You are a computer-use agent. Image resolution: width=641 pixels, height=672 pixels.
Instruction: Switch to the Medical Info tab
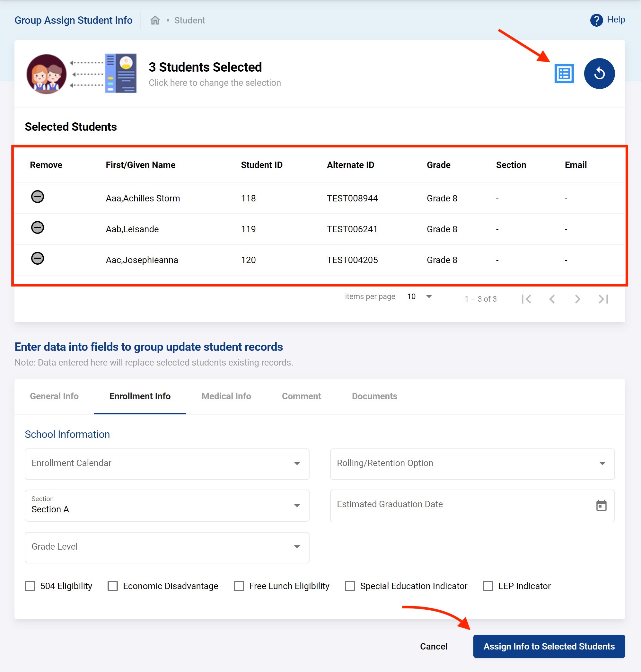coord(226,396)
